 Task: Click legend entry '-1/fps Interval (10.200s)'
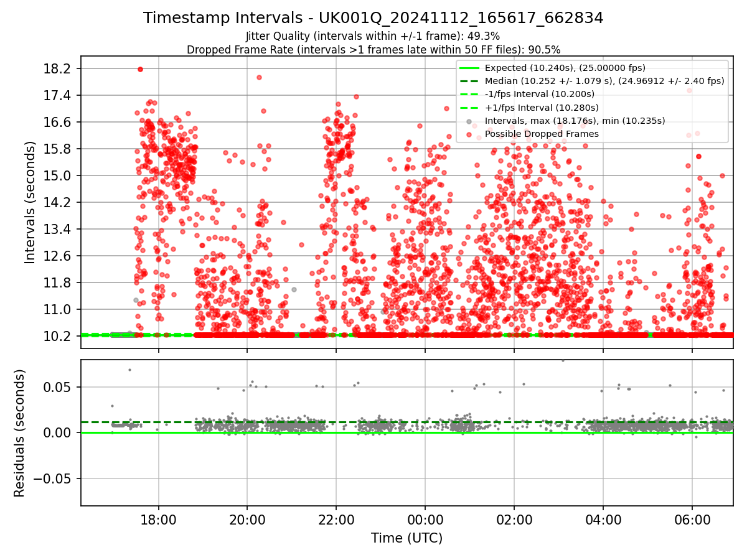coord(540,94)
